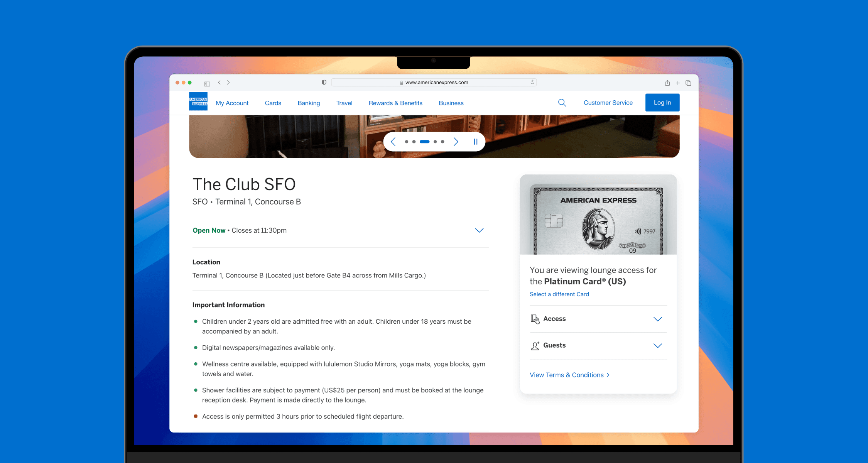Select the fourth carousel slide dot
The width and height of the screenshot is (868, 463).
(435, 142)
